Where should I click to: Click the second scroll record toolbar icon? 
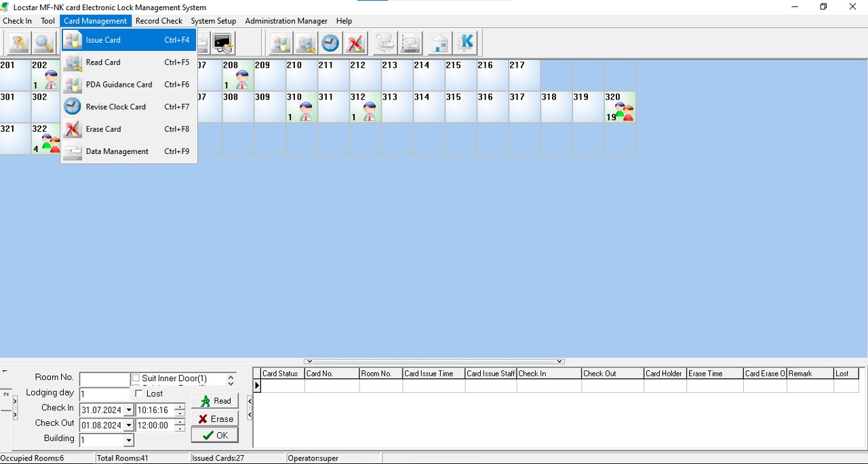410,43
